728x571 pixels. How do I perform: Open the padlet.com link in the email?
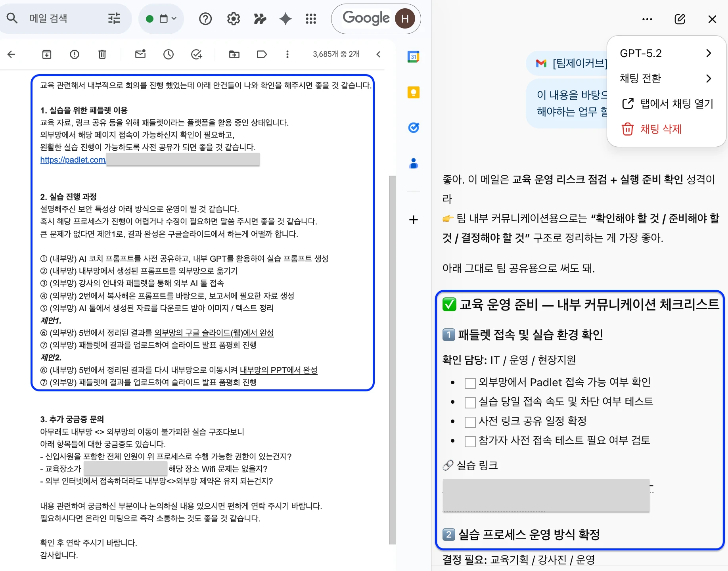pyautogui.click(x=73, y=160)
